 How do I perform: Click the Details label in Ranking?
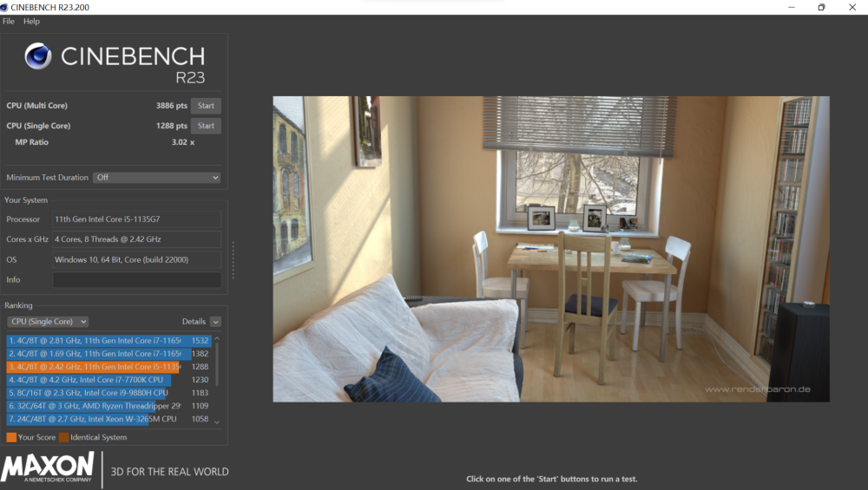point(194,322)
